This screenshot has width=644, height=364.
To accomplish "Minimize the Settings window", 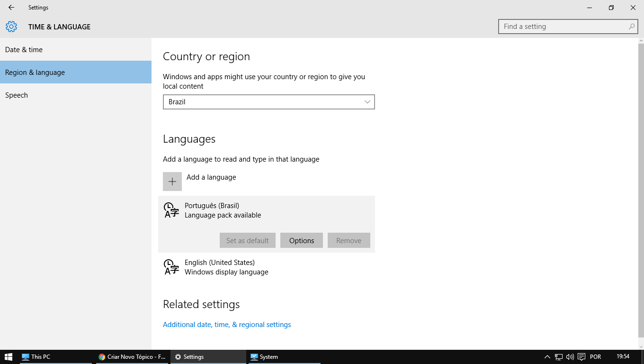I will 590,8.
